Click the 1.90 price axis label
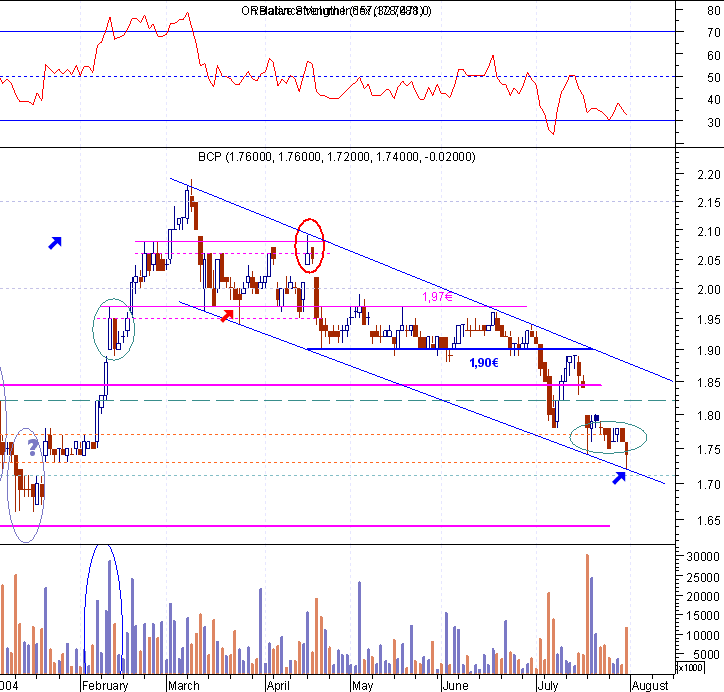The image size is (724, 692). (x=709, y=351)
